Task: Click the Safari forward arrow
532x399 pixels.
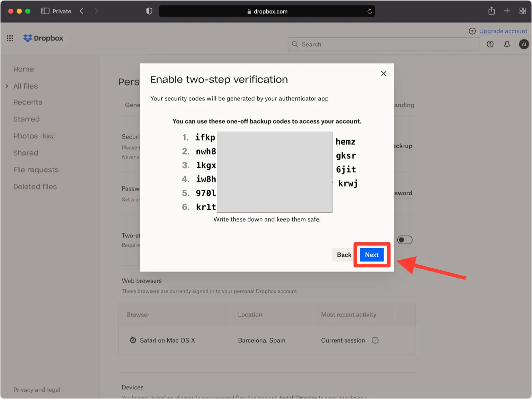Action: coord(96,11)
